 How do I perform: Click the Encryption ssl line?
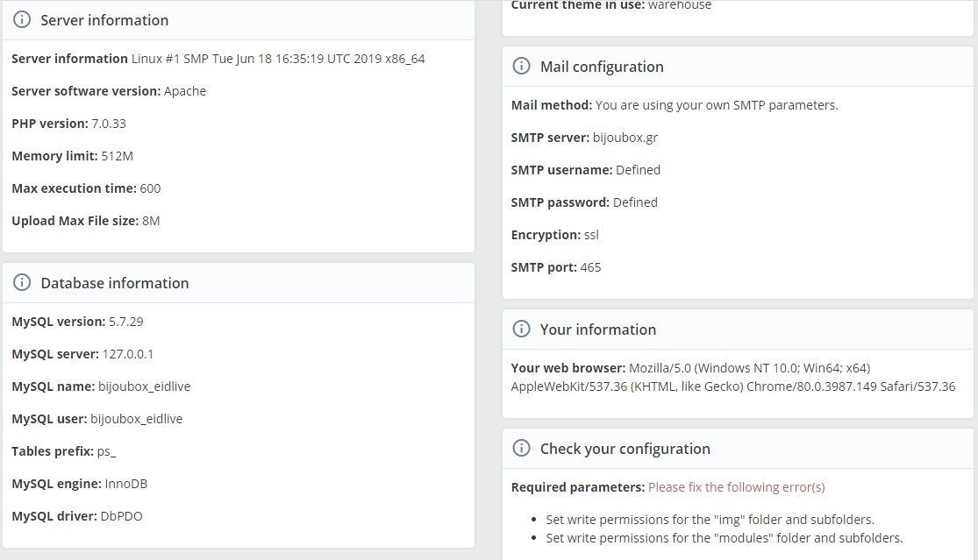click(x=555, y=235)
